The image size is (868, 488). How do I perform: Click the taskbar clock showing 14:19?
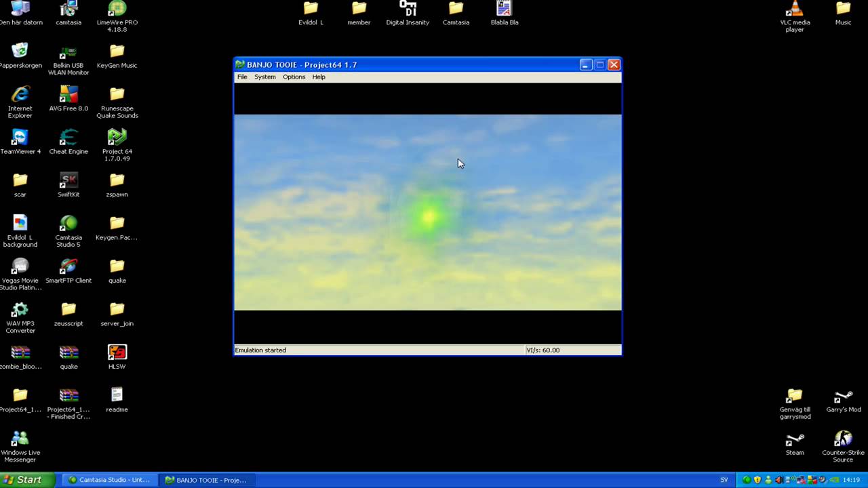(x=851, y=480)
